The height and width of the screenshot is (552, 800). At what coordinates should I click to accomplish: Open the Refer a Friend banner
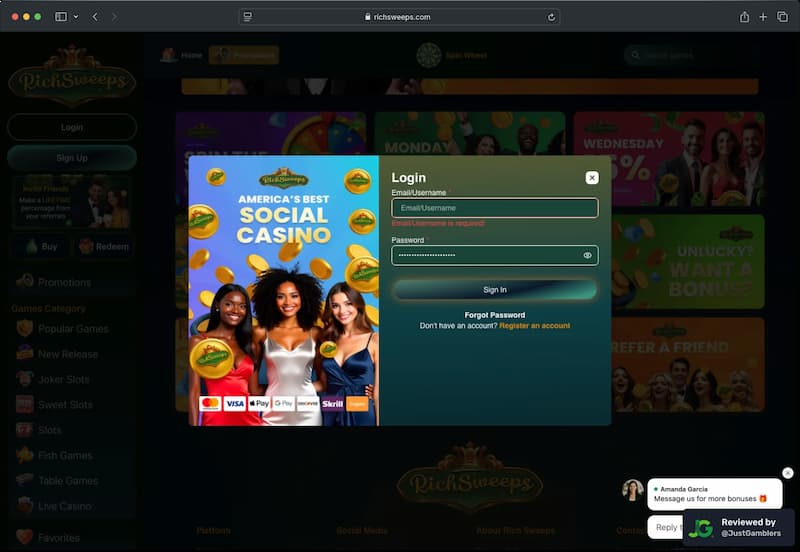(688, 365)
